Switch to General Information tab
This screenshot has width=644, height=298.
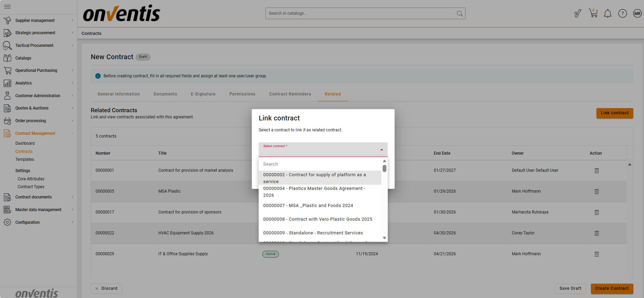119,94
